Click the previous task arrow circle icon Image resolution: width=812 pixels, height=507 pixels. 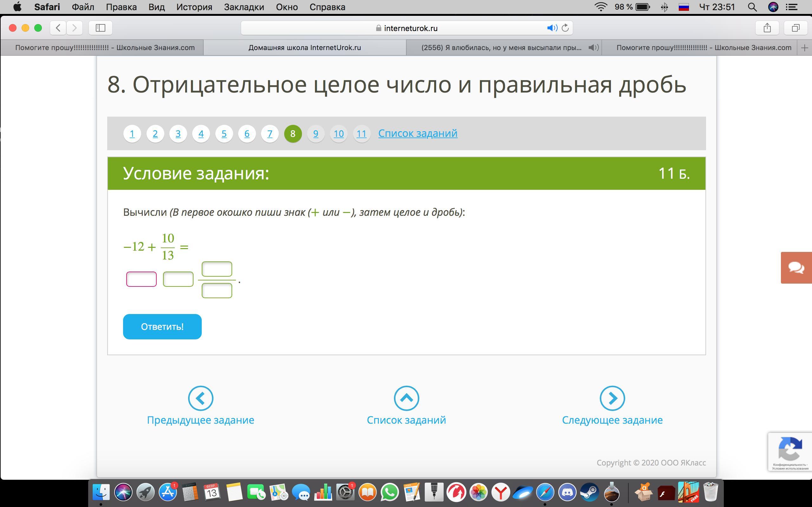201,398
